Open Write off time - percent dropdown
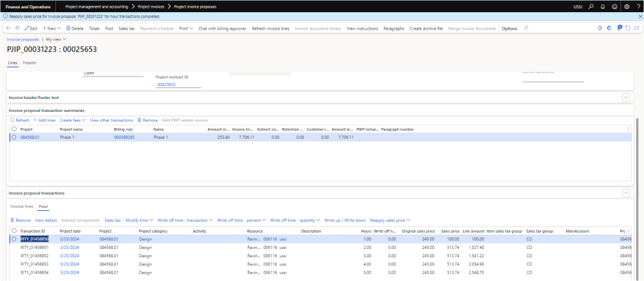This screenshot has width=644, height=281. pyautogui.click(x=241, y=220)
